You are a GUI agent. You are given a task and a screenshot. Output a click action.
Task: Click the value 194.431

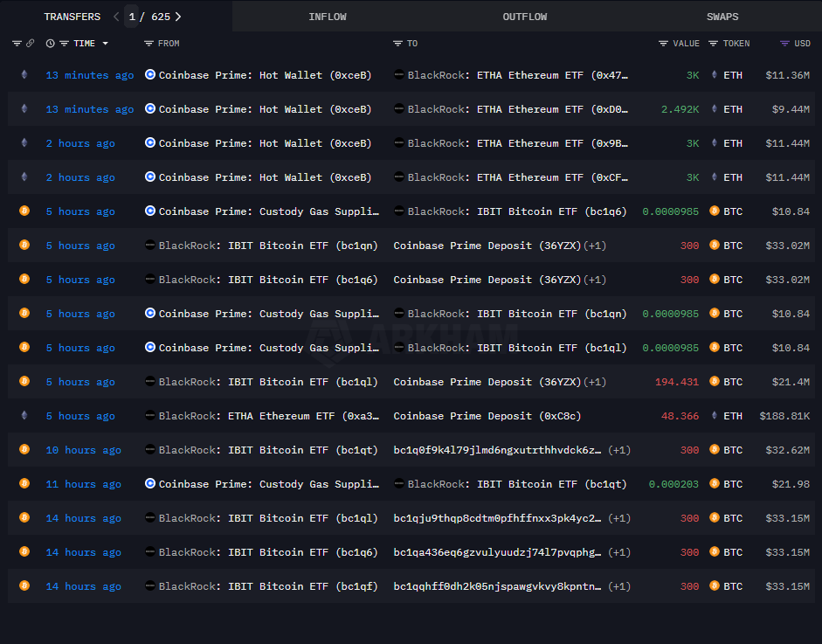[677, 382]
